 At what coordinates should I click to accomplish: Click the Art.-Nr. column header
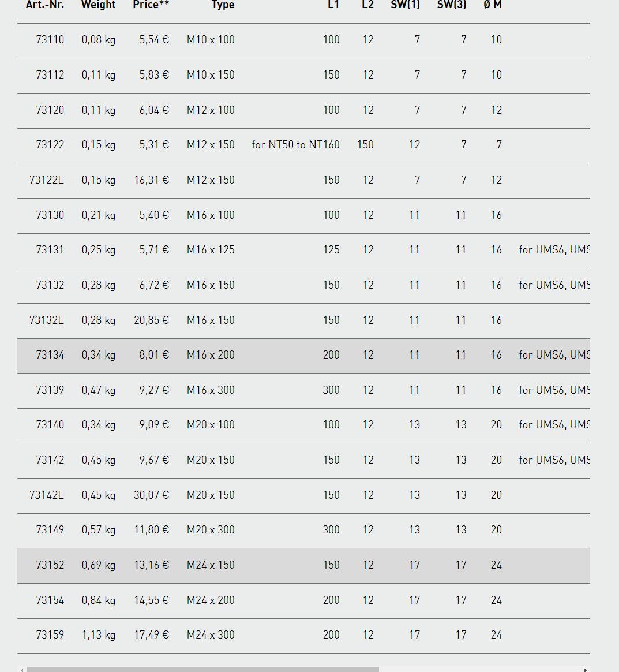(x=45, y=5)
